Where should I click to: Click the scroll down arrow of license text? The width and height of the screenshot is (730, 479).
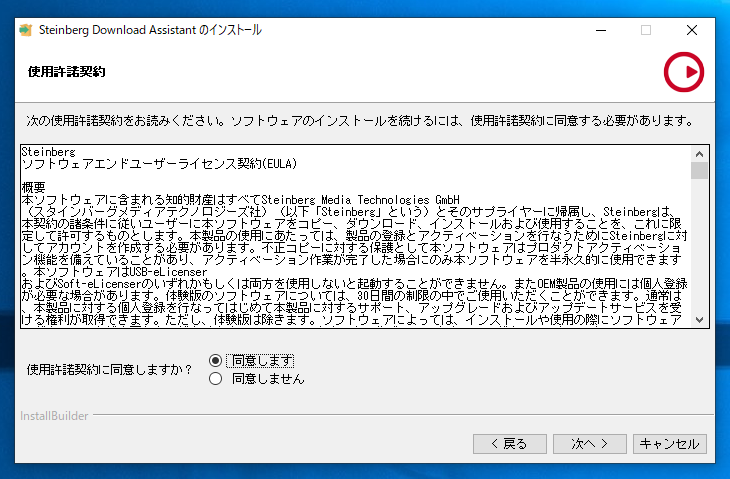[x=699, y=319]
